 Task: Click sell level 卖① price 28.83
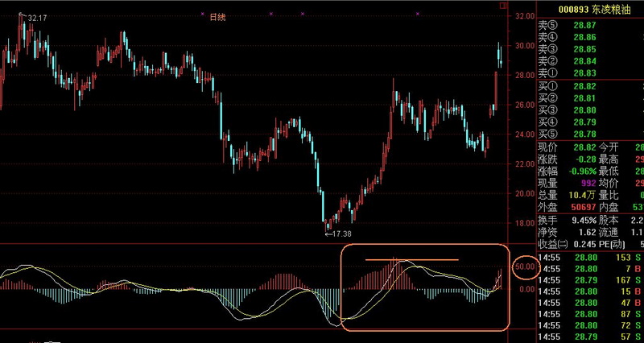(x=584, y=72)
